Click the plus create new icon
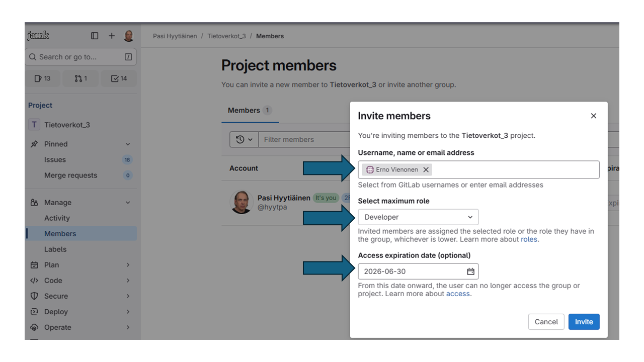This screenshot has height=362, width=644. (x=112, y=36)
